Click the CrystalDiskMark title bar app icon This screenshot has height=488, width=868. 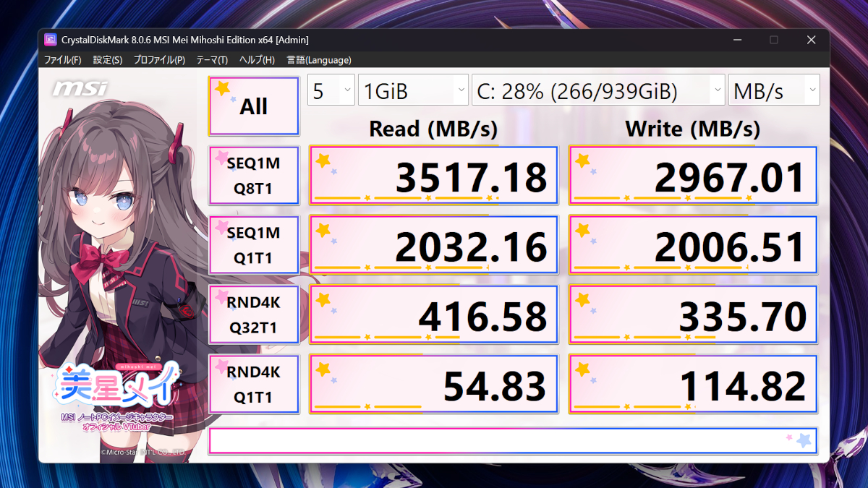point(51,40)
